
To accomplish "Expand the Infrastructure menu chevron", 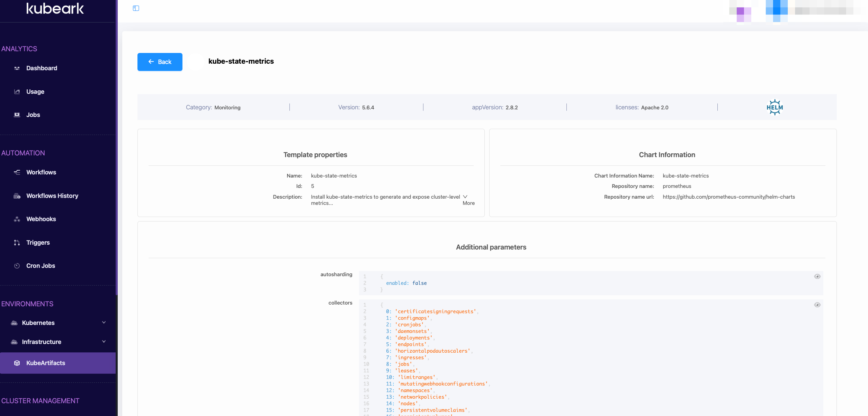I will click(104, 342).
